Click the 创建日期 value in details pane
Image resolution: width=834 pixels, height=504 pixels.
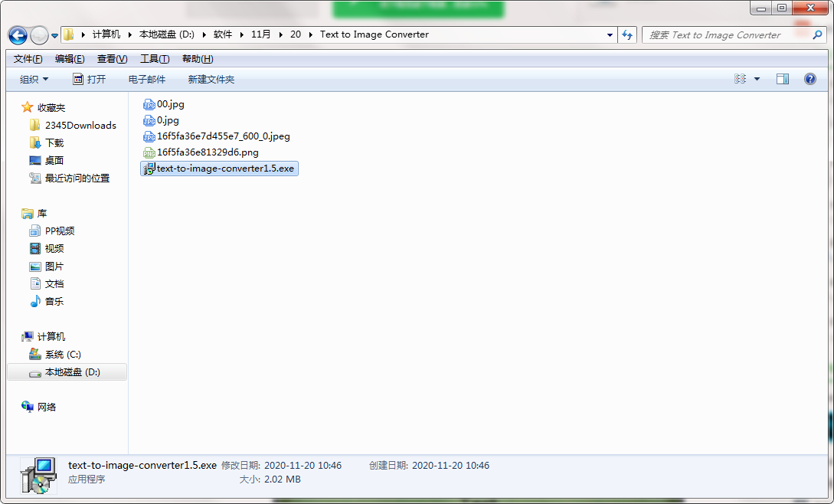pyautogui.click(x=450, y=466)
